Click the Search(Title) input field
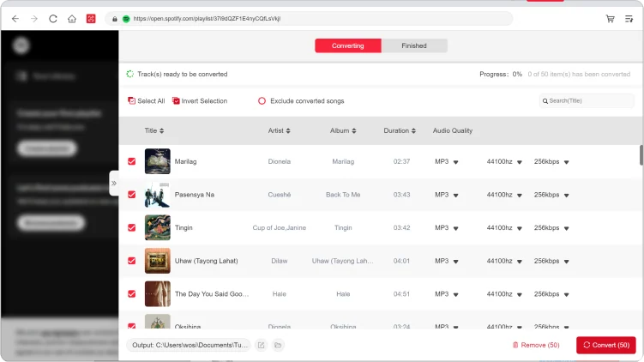Image resolution: width=644 pixels, height=362 pixels. click(x=587, y=100)
